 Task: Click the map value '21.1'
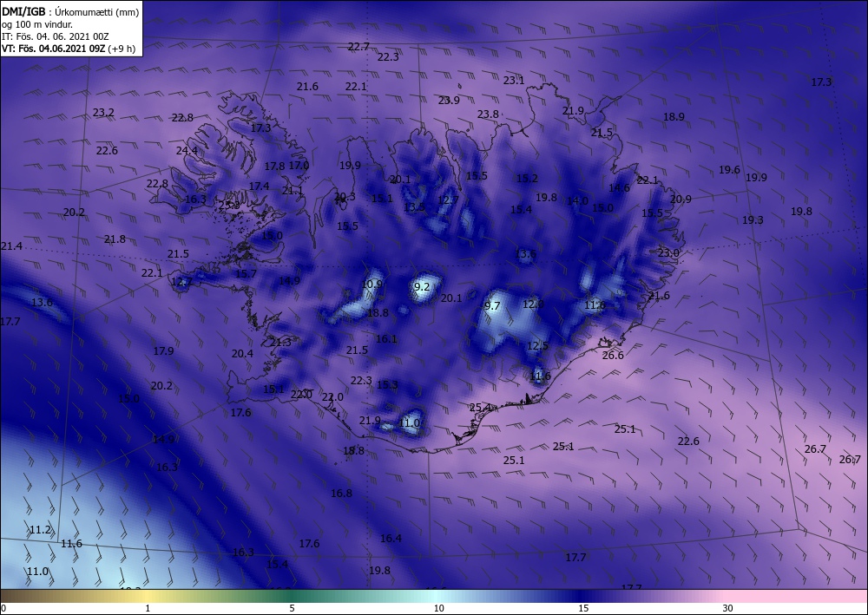click(293, 190)
